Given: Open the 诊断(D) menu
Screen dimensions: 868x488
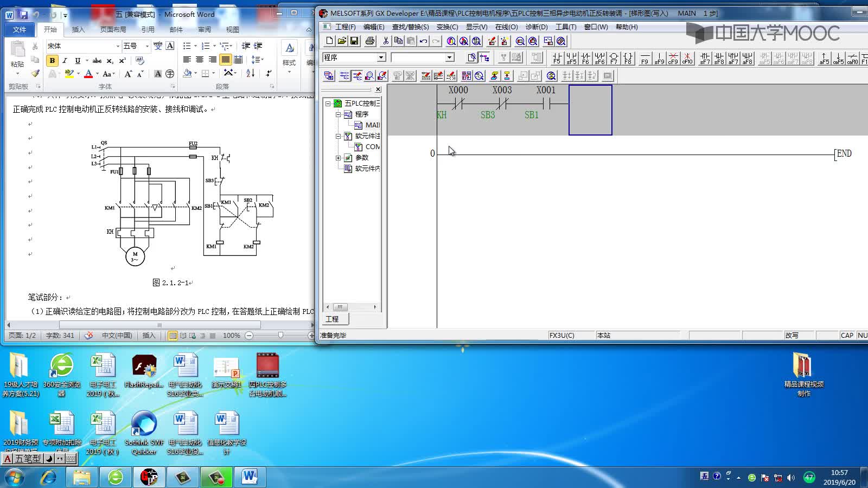Looking at the screenshot, I should point(536,27).
